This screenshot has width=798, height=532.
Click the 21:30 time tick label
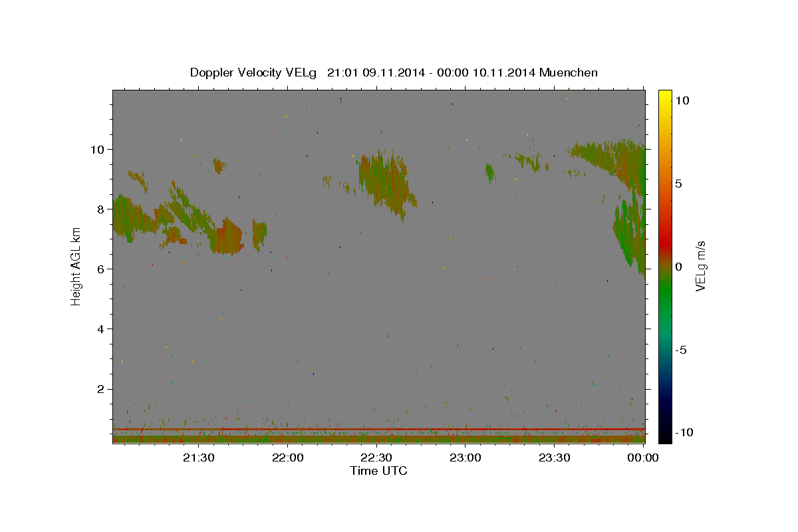tap(199, 458)
